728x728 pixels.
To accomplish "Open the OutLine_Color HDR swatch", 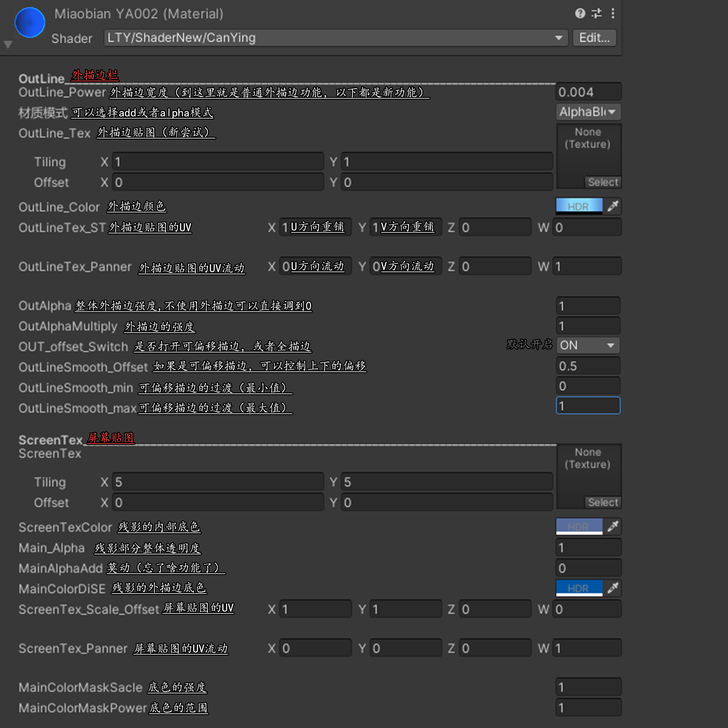I will click(x=579, y=206).
